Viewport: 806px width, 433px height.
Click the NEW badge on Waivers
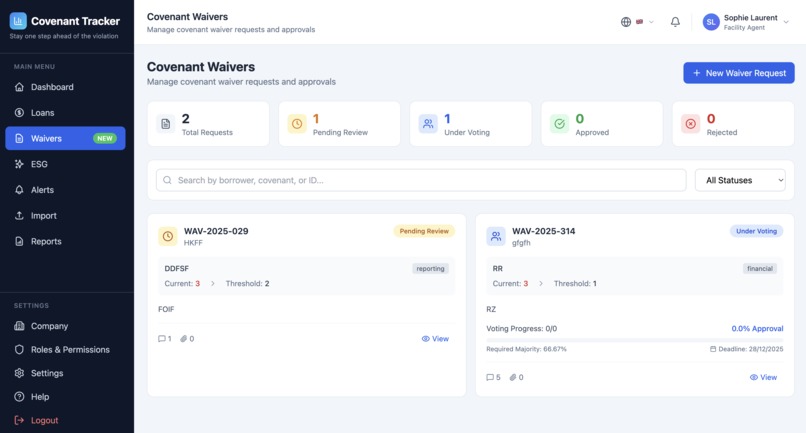pyautogui.click(x=105, y=138)
